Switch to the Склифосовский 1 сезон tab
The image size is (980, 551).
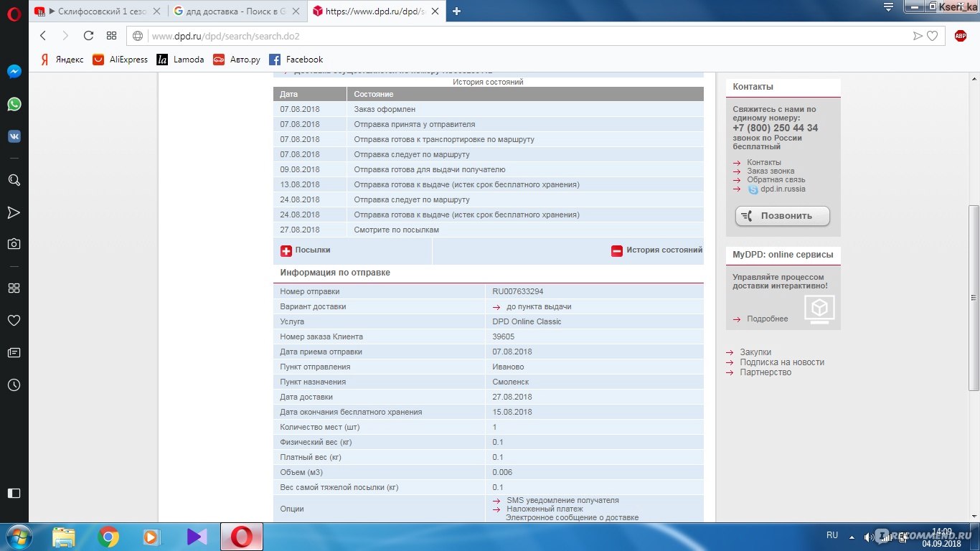[x=95, y=11]
